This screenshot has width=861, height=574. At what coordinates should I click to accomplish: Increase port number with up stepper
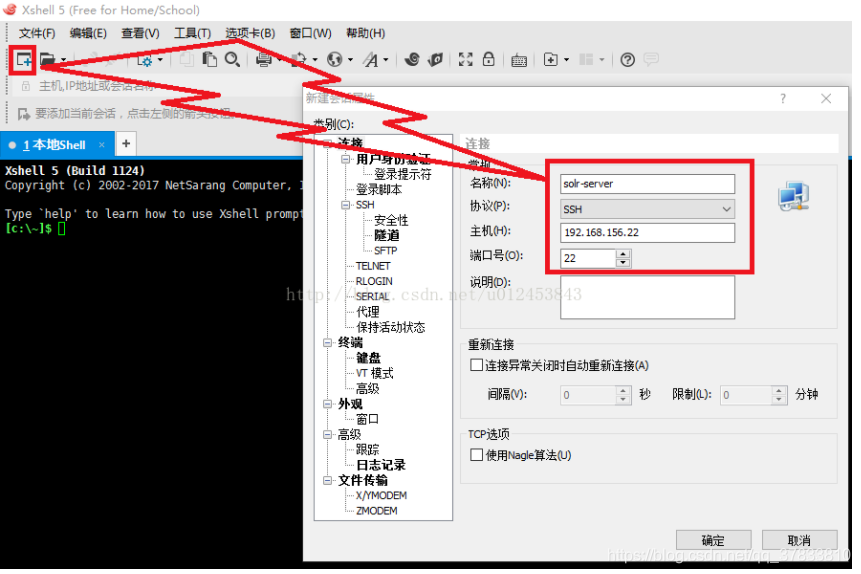click(x=623, y=254)
